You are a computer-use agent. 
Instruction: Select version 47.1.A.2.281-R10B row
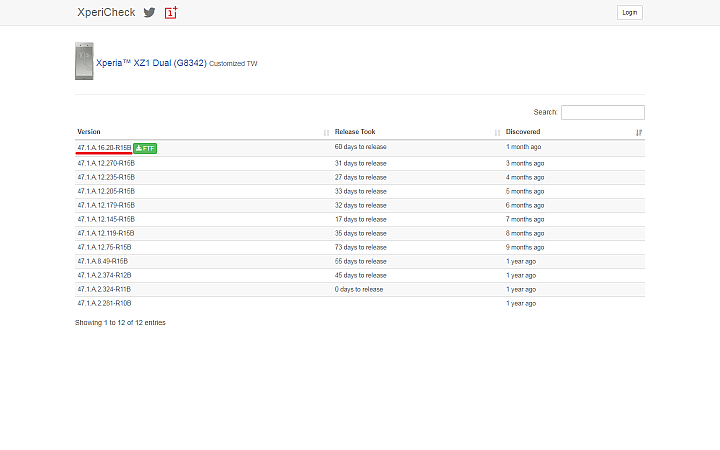(360, 304)
